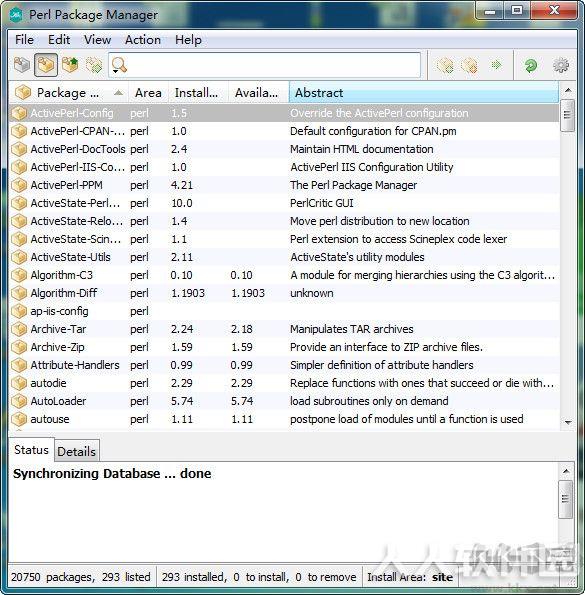Switch to the Details tab
This screenshot has width=585, height=595.
tap(77, 452)
